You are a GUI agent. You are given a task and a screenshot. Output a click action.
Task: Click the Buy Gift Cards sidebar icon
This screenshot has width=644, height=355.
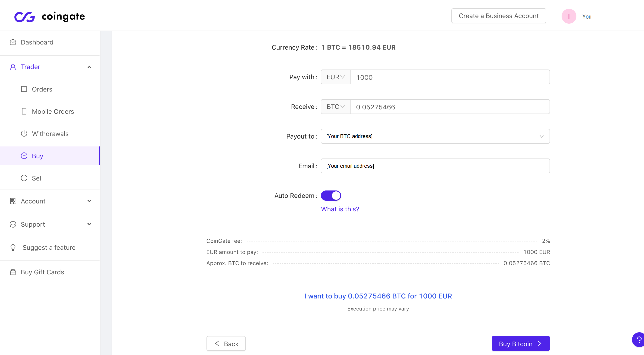[x=13, y=272]
